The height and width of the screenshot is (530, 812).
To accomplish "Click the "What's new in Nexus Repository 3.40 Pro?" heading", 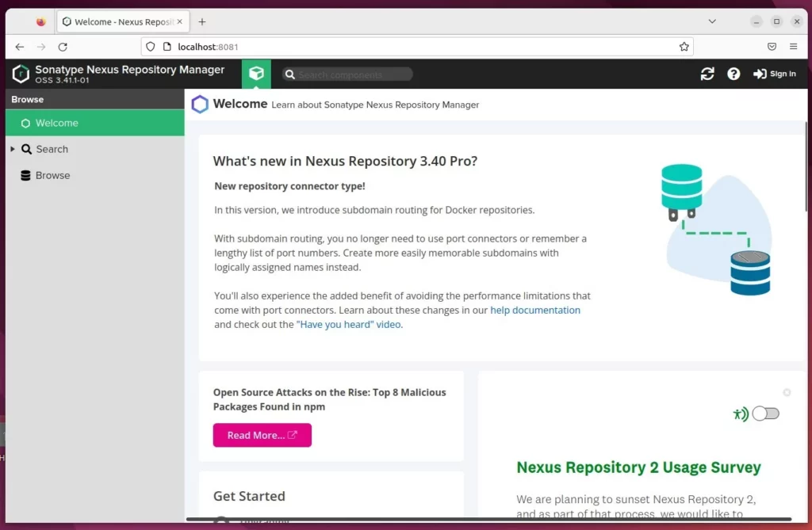I will 345,161.
